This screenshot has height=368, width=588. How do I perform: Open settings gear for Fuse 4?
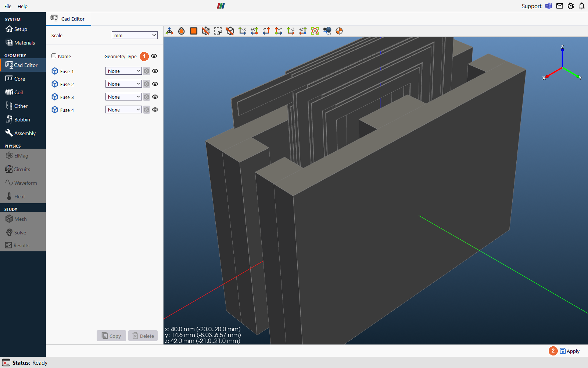[147, 110]
